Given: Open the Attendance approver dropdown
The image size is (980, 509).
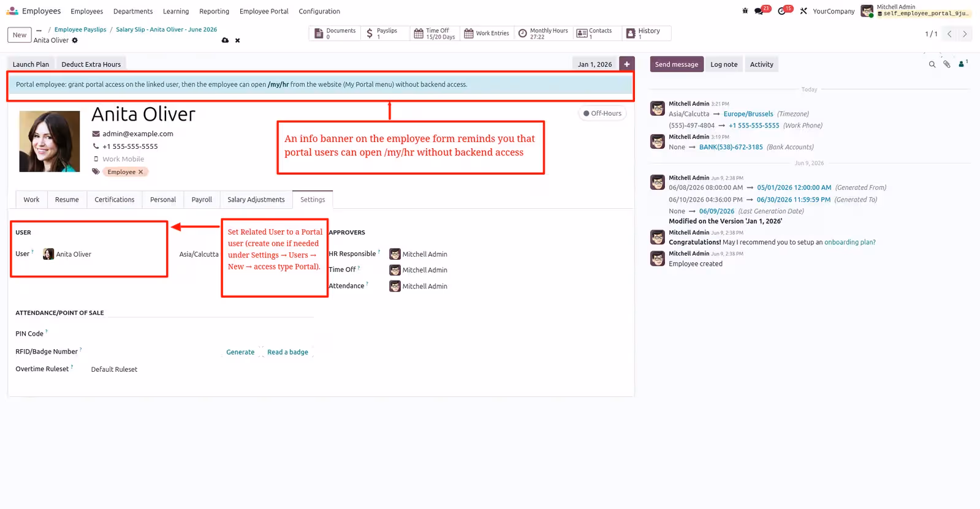Looking at the screenshot, I should (424, 286).
